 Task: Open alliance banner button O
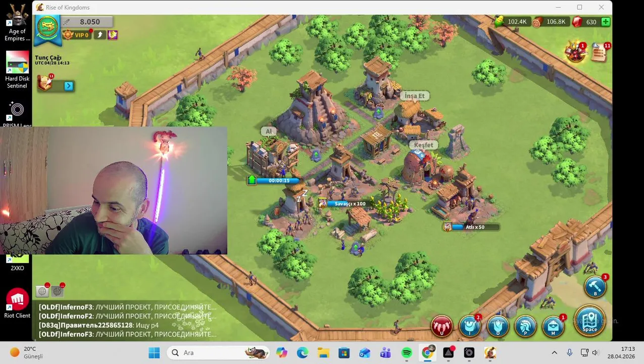[498, 326]
